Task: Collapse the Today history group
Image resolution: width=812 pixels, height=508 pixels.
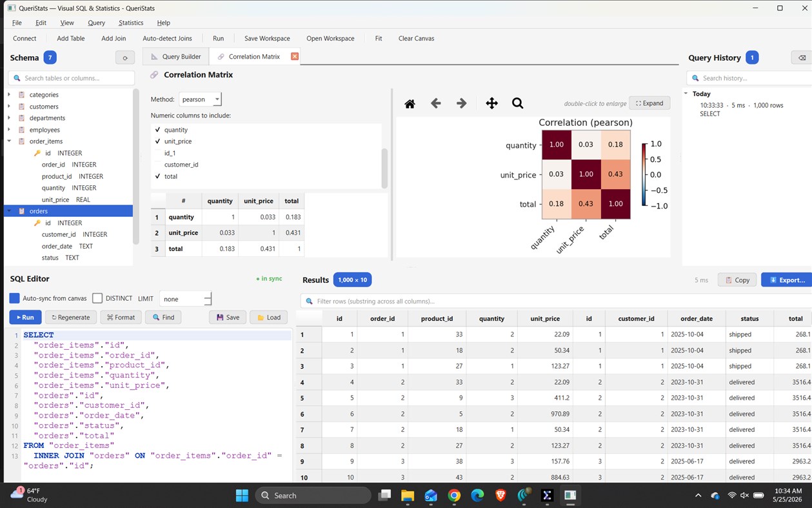Action: click(686, 94)
